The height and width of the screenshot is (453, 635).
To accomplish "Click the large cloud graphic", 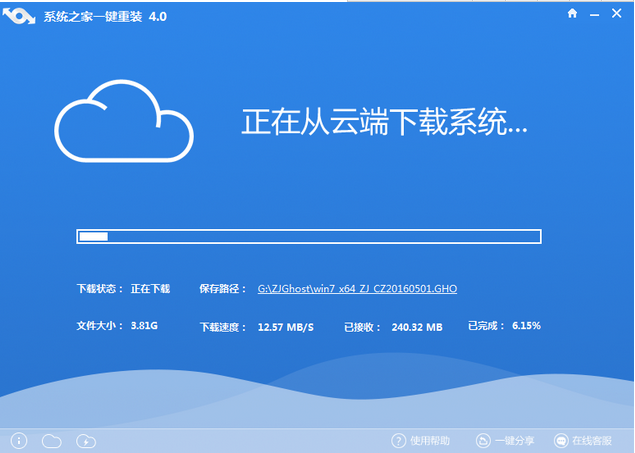I will pos(123,120).
